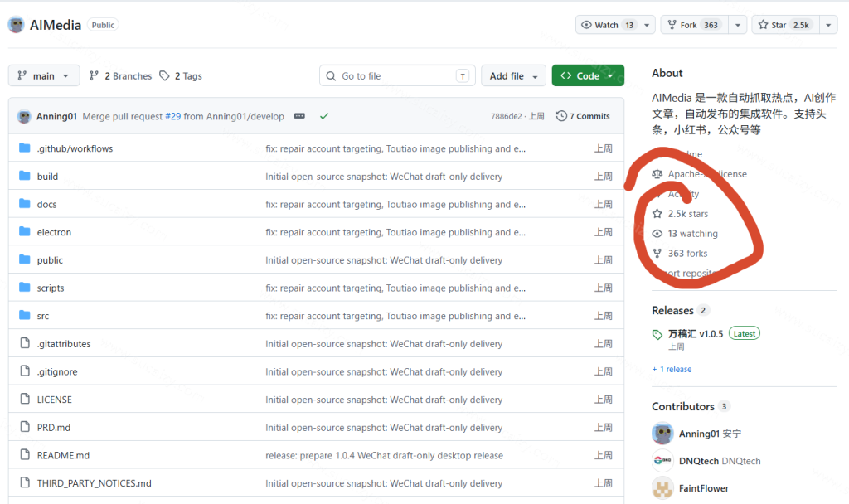
Task: Fork the repository with the Fork button
Action: [695, 25]
